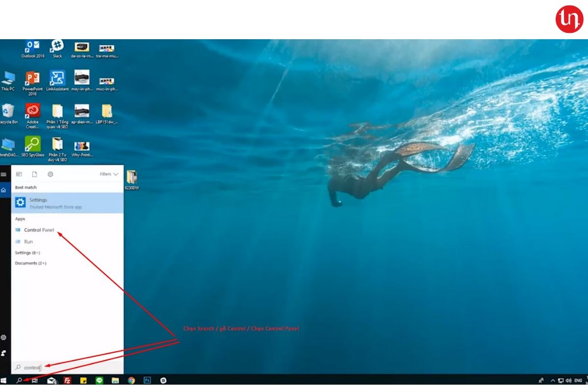Open the Settings best match result
The image size is (588, 392).
67,203
